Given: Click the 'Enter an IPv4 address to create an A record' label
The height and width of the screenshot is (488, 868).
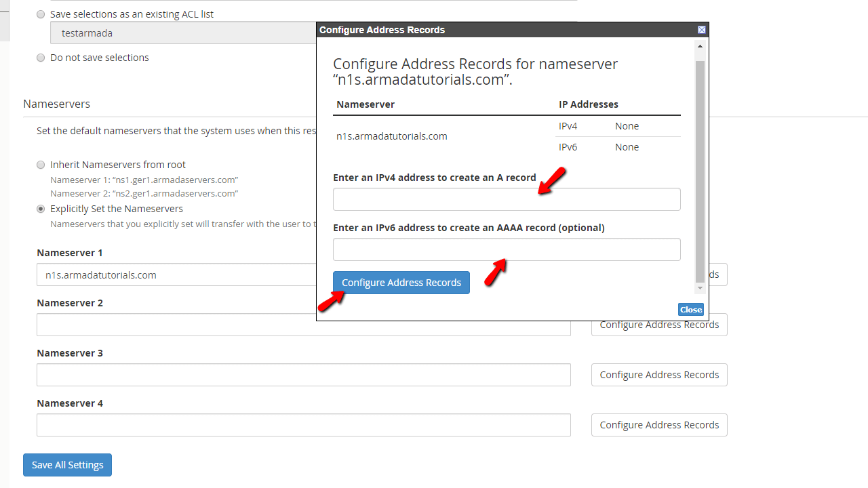Looking at the screenshot, I should (435, 178).
